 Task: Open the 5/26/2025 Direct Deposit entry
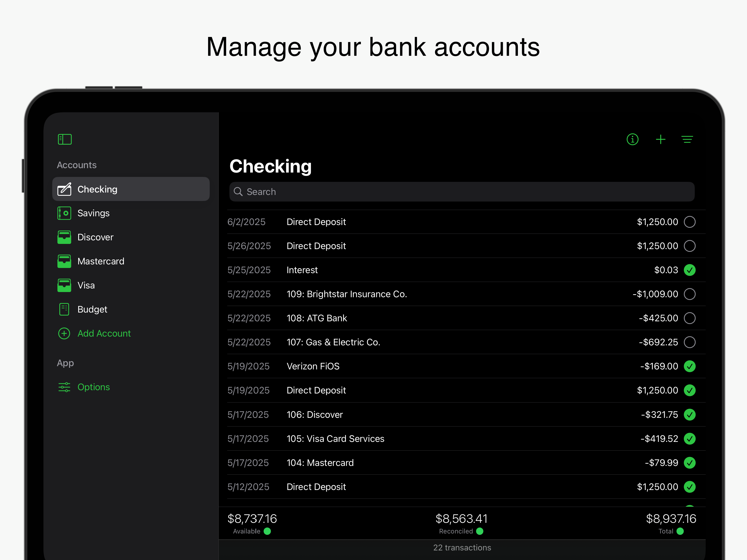(466, 246)
